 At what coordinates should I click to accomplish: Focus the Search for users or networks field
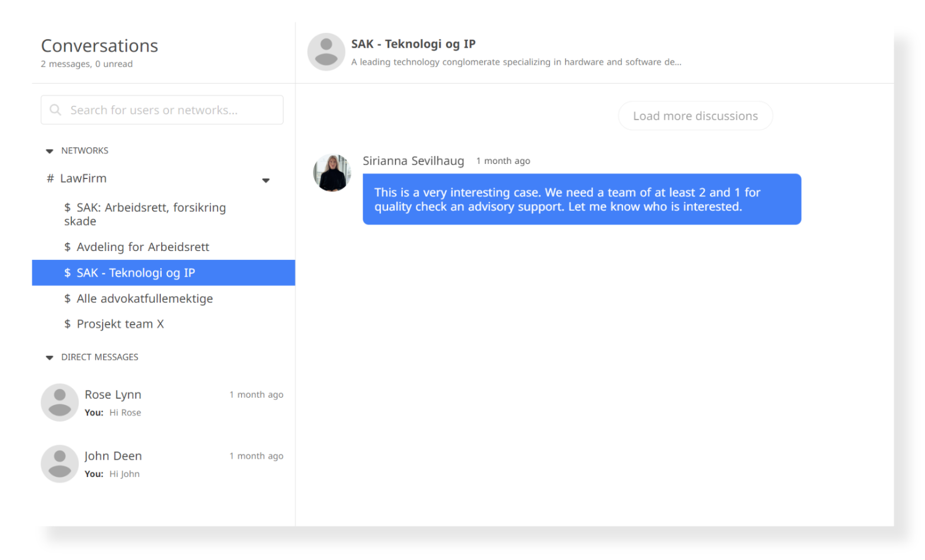click(x=162, y=110)
